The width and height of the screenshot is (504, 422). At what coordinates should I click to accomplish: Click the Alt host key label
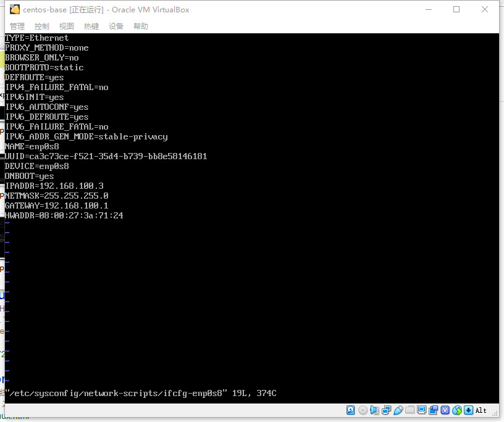[481, 410]
